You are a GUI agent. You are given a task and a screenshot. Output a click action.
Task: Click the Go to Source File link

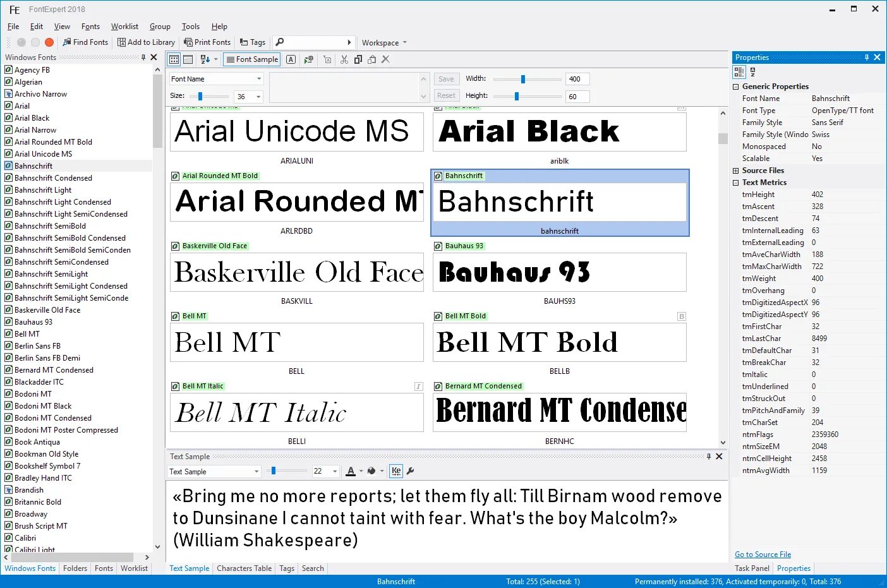(x=763, y=555)
